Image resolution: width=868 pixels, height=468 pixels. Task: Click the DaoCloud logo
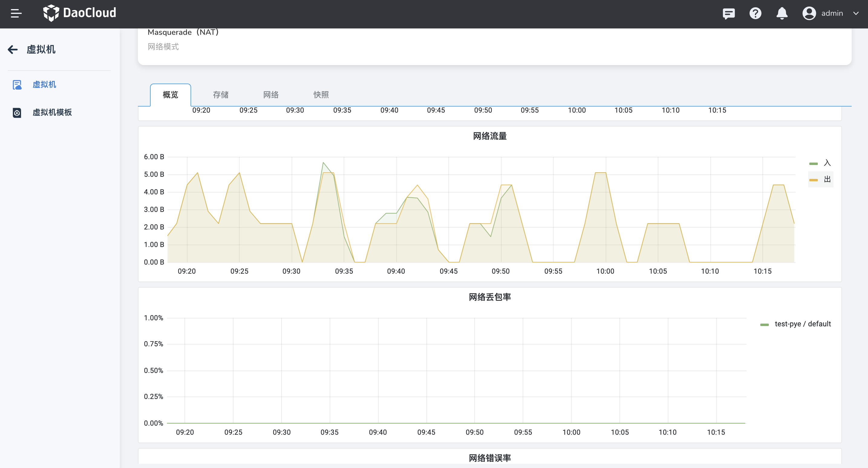tap(80, 13)
